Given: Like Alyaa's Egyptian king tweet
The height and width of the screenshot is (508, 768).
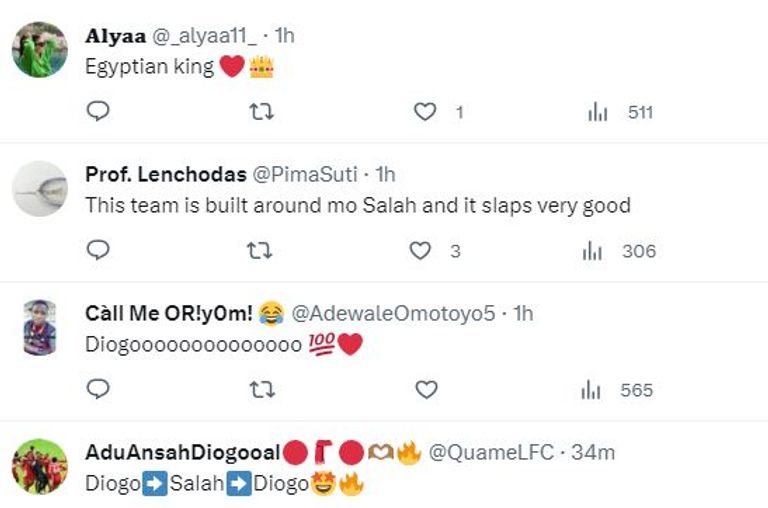Looking at the screenshot, I should click(x=425, y=112).
